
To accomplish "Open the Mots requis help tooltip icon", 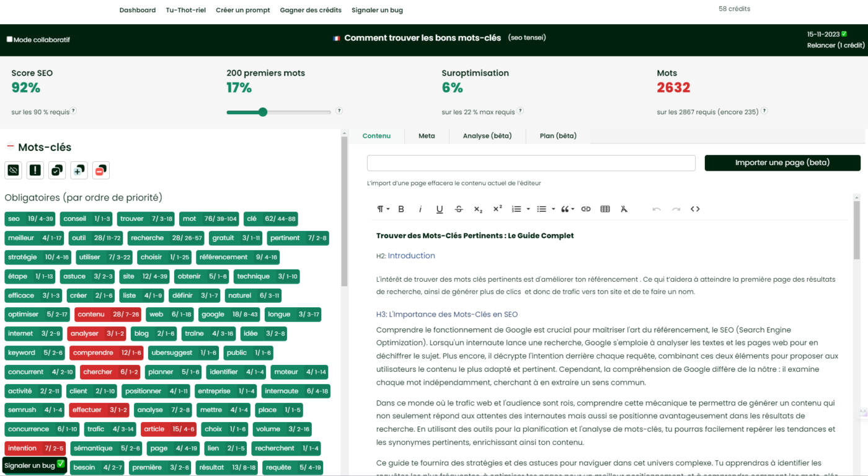I will coord(764,111).
